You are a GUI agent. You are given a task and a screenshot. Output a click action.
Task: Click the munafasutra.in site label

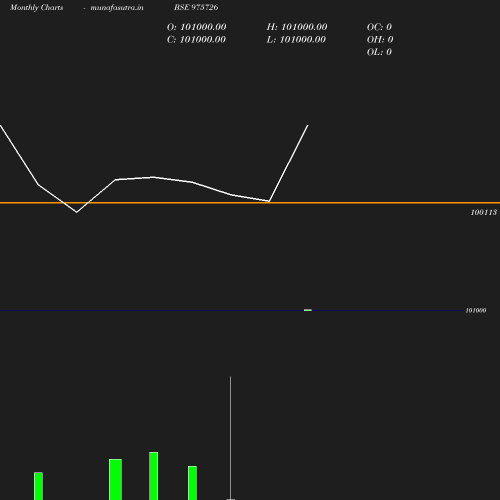[x=117, y=7]
